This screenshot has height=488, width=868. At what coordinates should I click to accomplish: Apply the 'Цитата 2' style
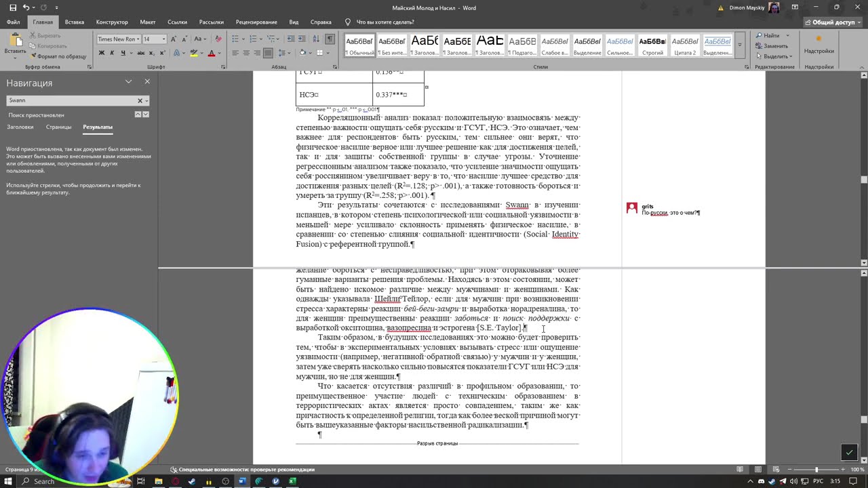tap(685, 45)
